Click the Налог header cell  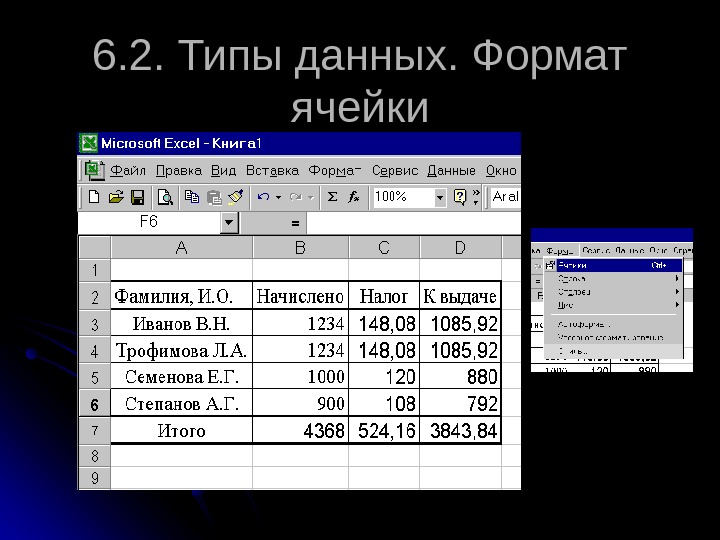(x=384, y=296)
